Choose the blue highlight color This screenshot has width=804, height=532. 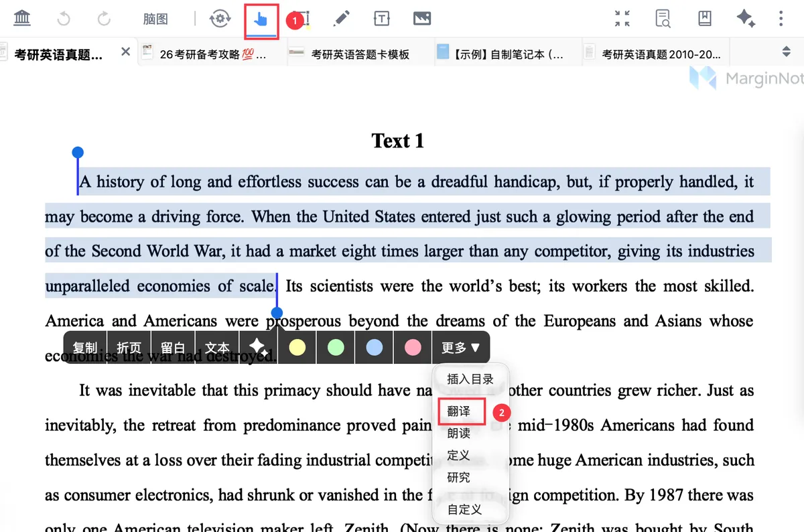(x=375, y=347)
